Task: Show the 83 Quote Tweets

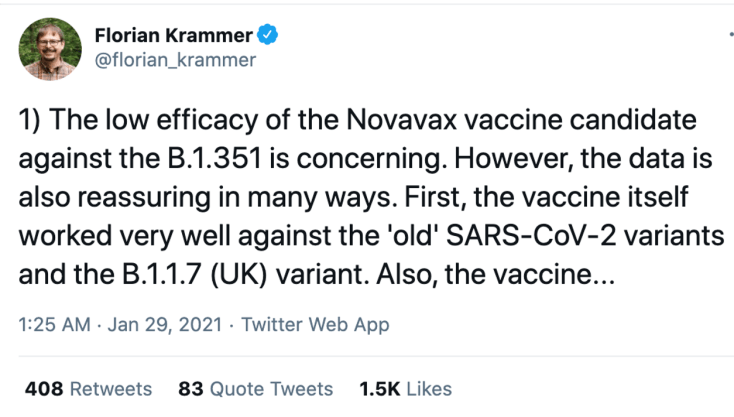Action: [x=255, y=389]
